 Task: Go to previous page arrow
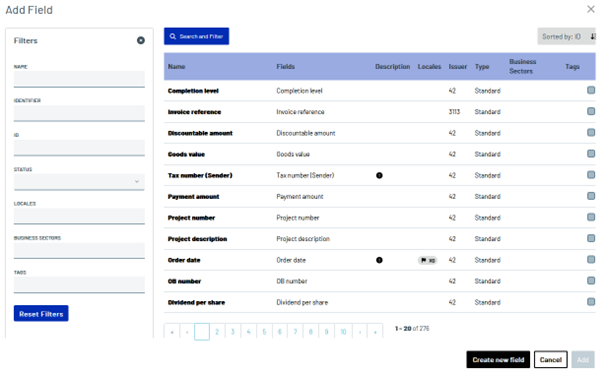pyautogui.click(x=187, y=332)
